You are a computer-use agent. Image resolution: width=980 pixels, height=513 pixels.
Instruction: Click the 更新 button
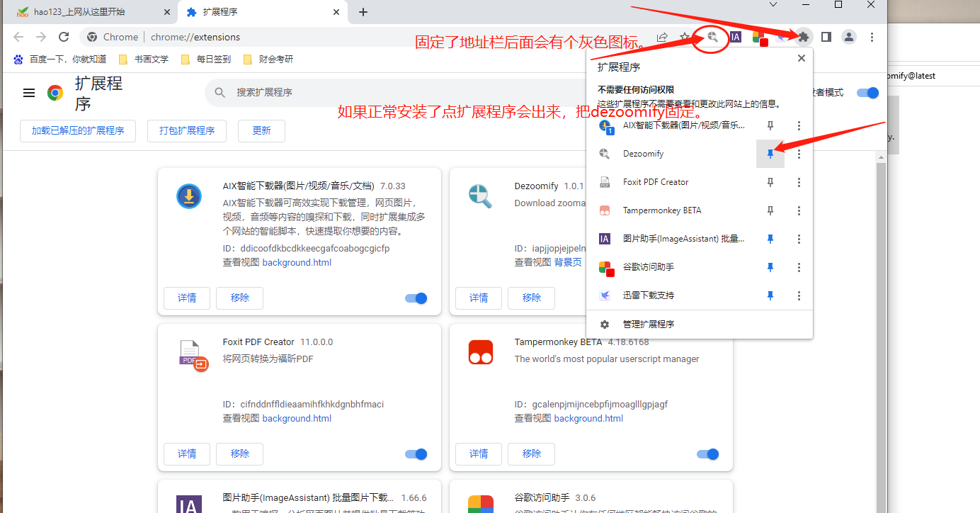point(261,131)
